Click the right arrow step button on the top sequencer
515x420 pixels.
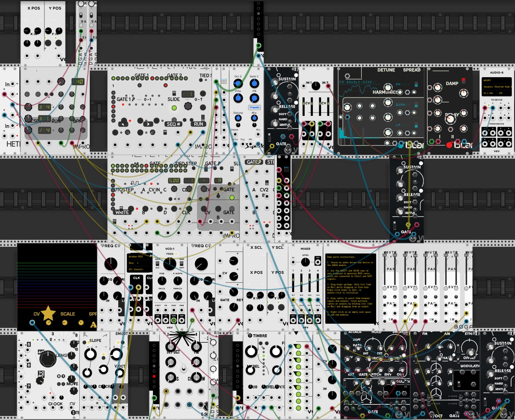tap(148, 124)
